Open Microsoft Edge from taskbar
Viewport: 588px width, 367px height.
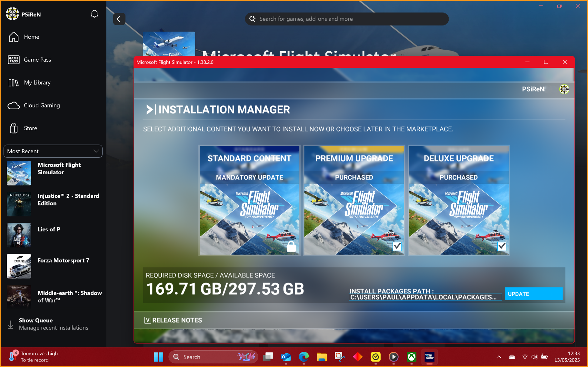[x=304, y=357]
